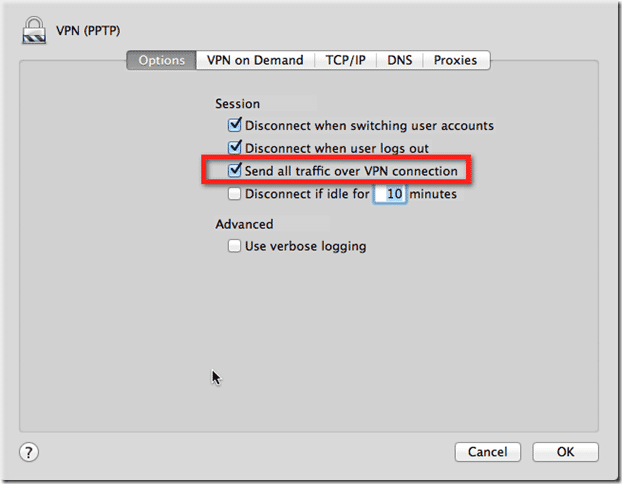Image resolution: width=622 pixels, height=484 pixels.
Task: Click the Session section heading
Action: pos(238,104)
